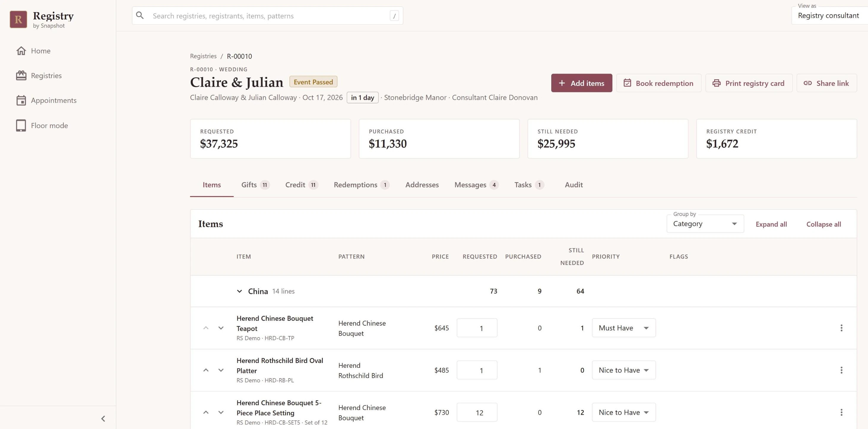Focus the registries search field

pos(267,15)
